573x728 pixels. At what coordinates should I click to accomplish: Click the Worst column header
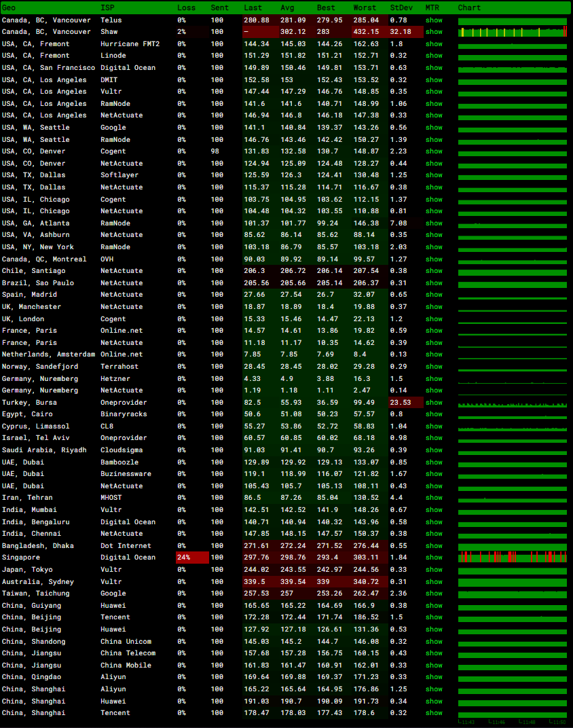point(365,7)
